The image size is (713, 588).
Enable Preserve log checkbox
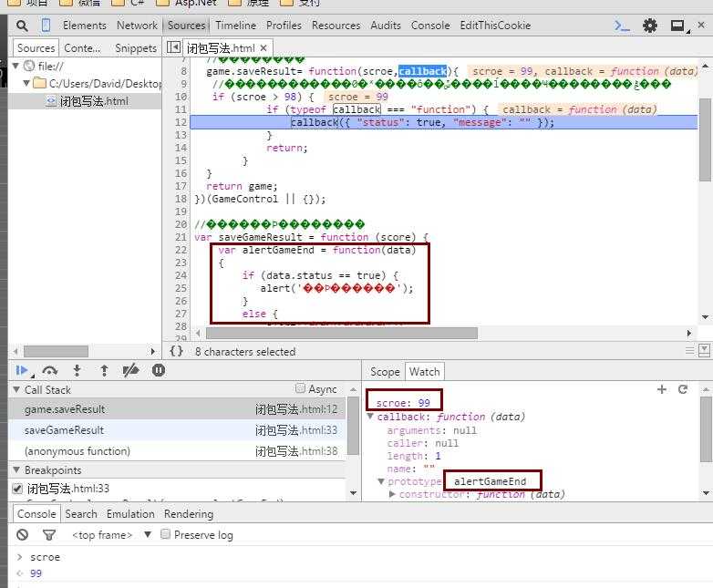166,534
